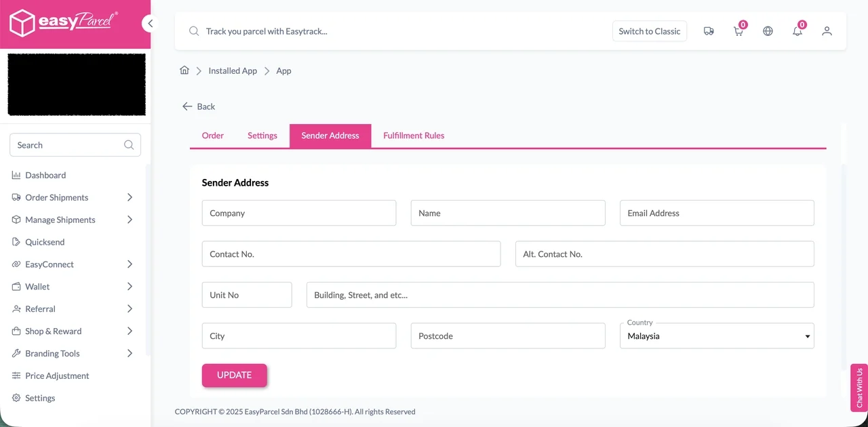Open the Dashboard from the sidebar
Screen dimensions: 868x427
45,175
